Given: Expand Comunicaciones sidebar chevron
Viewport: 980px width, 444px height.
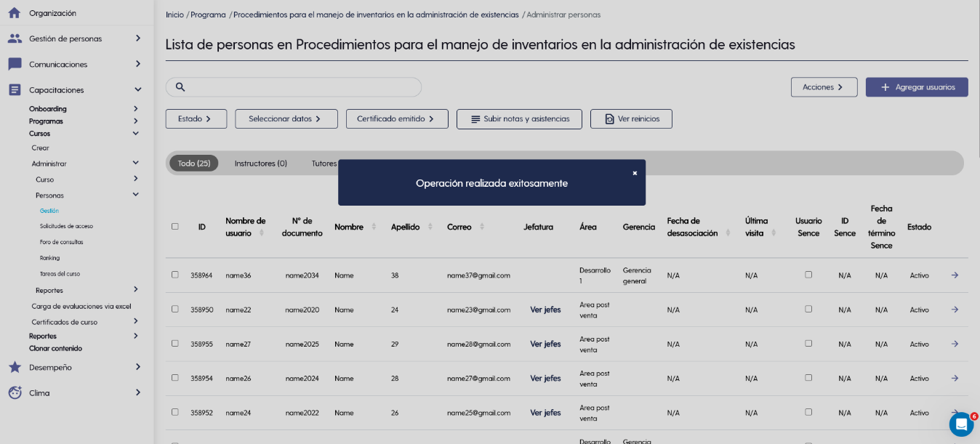Looking at the screenshot, I should click(x=137, y=64).
